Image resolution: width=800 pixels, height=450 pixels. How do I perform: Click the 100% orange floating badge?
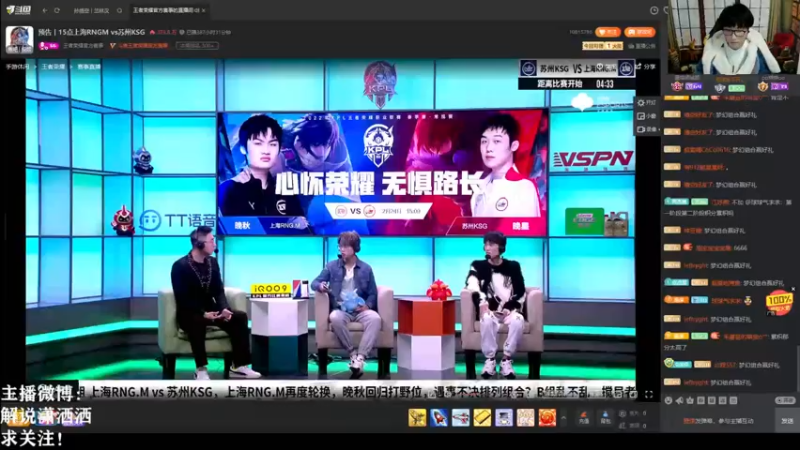click(779, 301)
